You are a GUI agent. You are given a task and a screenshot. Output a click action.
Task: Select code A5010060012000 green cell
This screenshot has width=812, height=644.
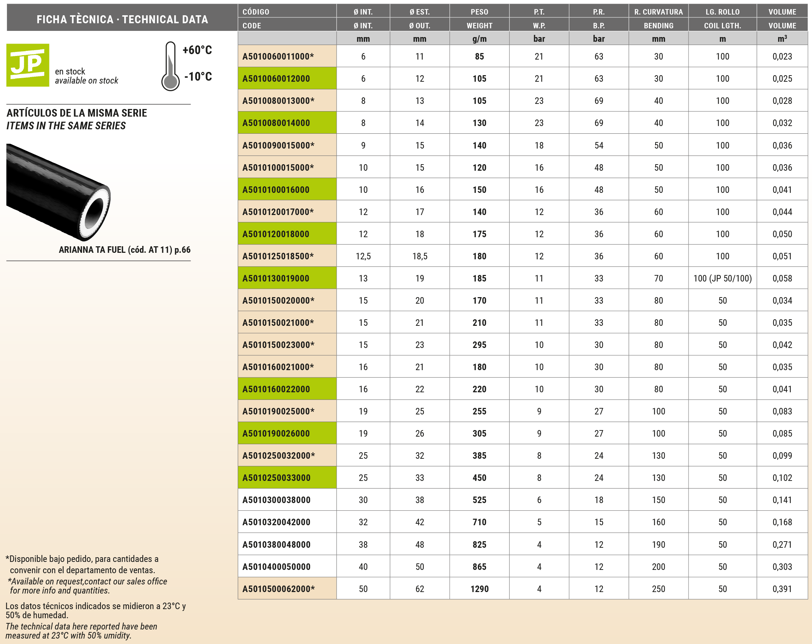click(287, 78)
